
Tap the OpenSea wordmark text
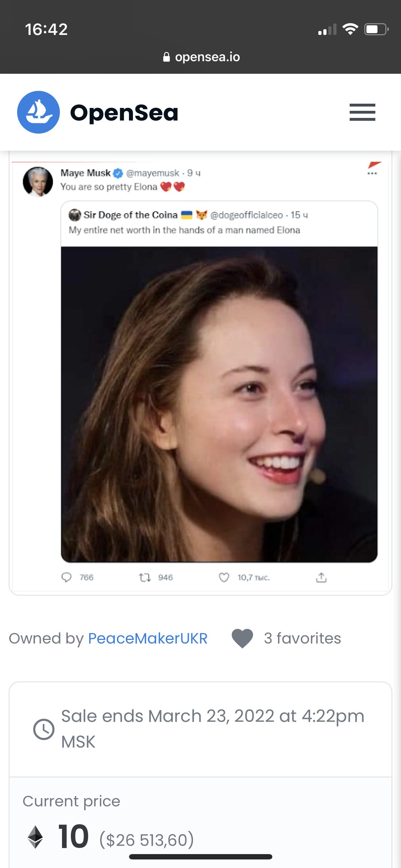(x=124, y=113)
